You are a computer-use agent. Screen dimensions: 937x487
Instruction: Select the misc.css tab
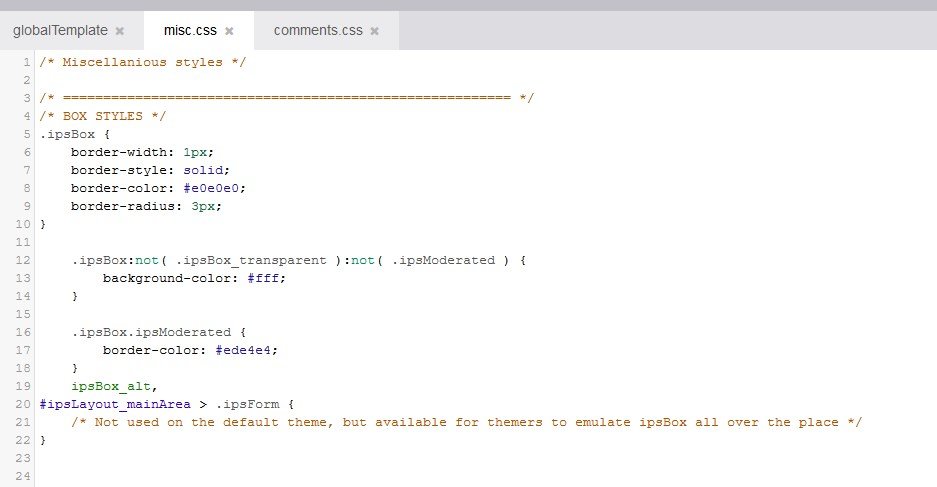point(192,31)
